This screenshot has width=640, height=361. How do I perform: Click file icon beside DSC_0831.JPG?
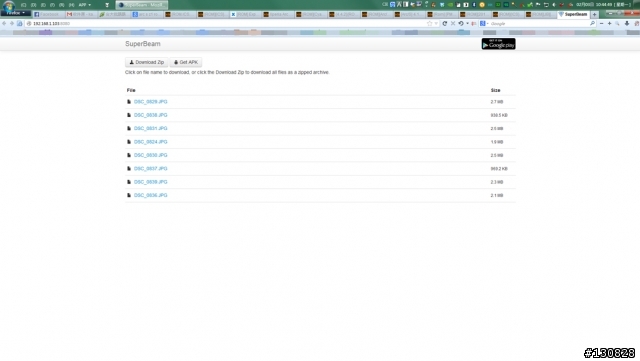[129, 129]
